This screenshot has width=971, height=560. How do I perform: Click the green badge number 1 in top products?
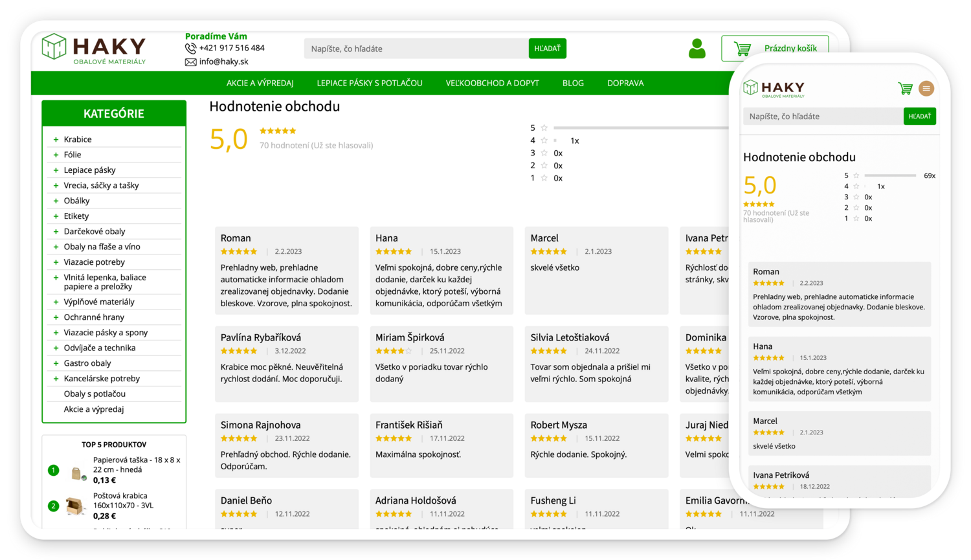pyautogui.click(x=54, y=470)
